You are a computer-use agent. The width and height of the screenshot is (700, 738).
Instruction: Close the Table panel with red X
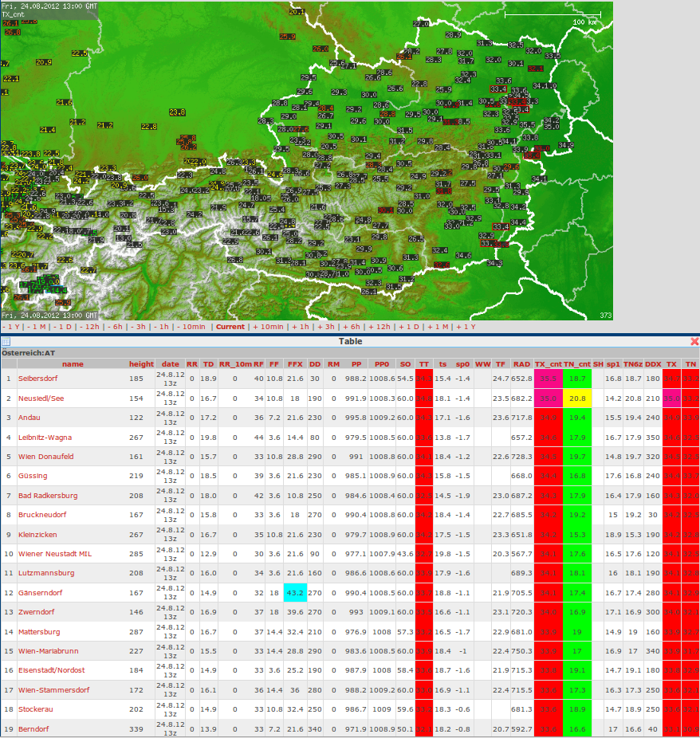[x=694, y=342]
